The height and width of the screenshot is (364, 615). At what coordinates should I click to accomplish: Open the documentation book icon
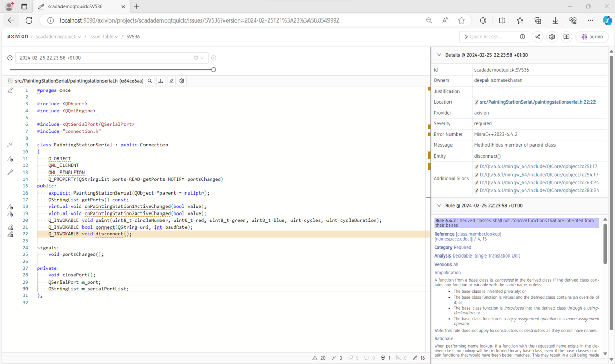(x=566, y=37)
